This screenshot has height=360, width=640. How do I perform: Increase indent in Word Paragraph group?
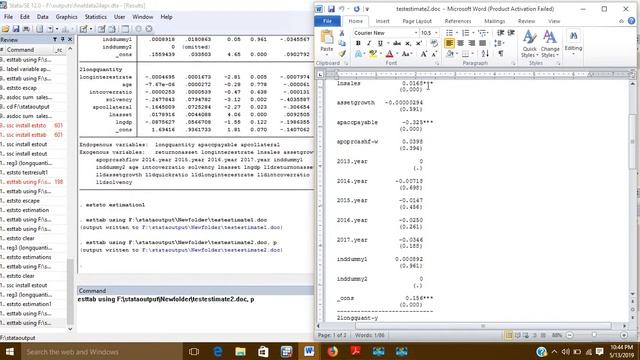coord(511,33)
